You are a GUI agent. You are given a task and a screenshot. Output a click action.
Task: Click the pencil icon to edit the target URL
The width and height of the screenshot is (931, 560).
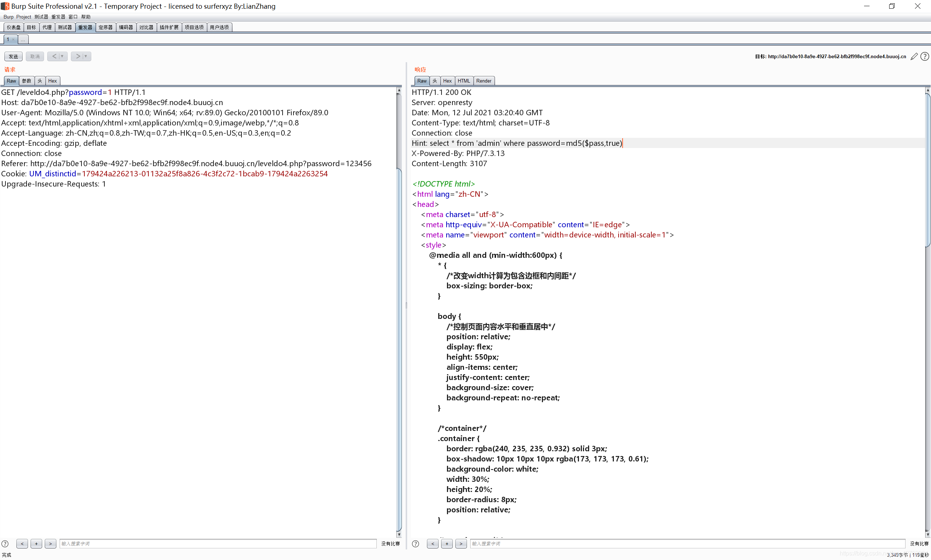point(914,56)
